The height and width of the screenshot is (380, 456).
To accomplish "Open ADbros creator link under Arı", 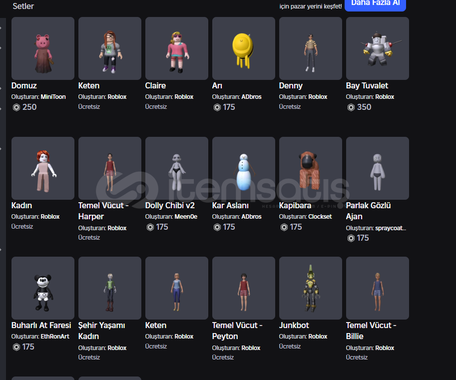I will [251, 97].
